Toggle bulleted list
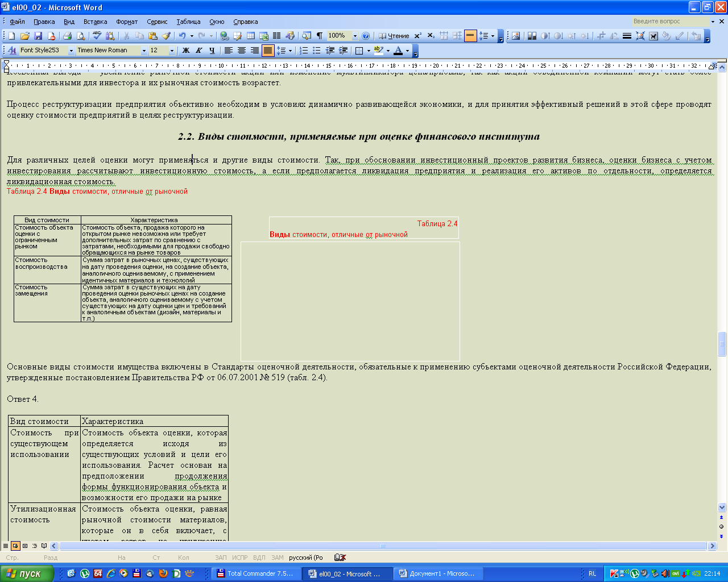728x582 pixels. [317, 50]
